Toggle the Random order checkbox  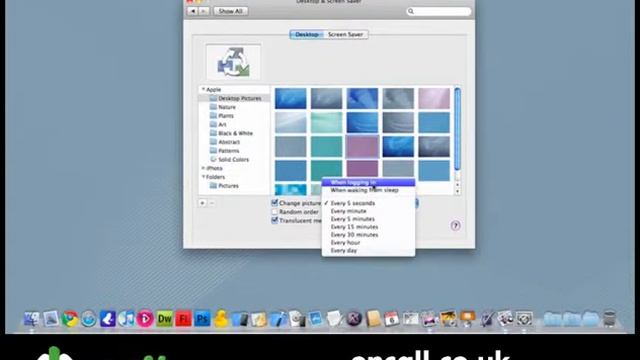tap(275, 212)
